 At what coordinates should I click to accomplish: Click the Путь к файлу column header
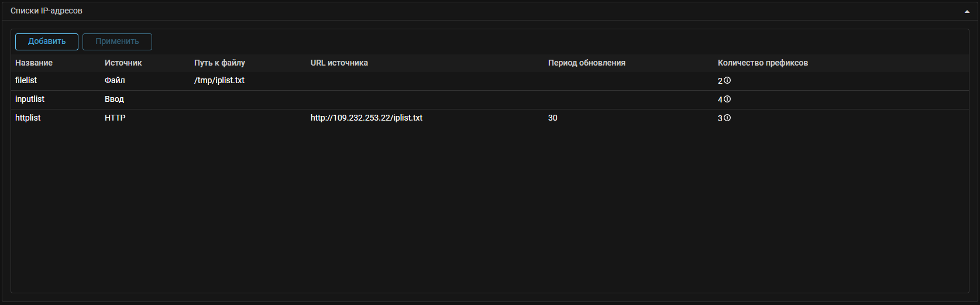coord(219,63)
